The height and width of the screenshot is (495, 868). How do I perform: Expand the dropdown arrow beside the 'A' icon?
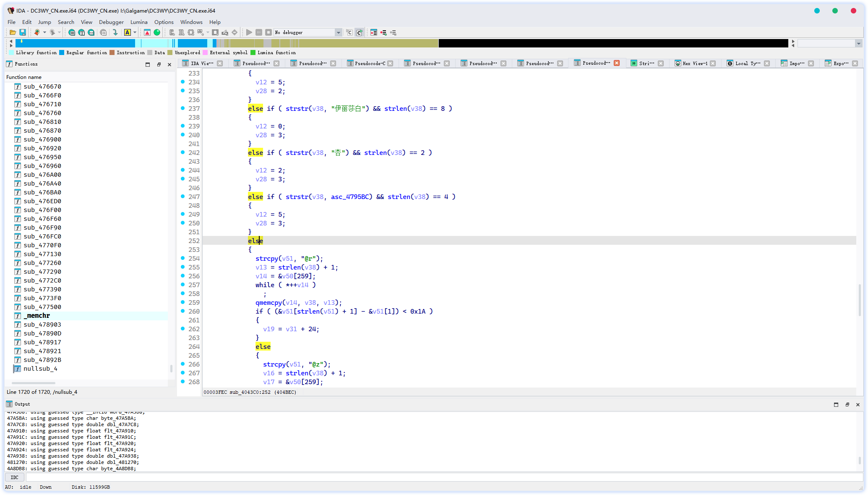coord(135,32)
